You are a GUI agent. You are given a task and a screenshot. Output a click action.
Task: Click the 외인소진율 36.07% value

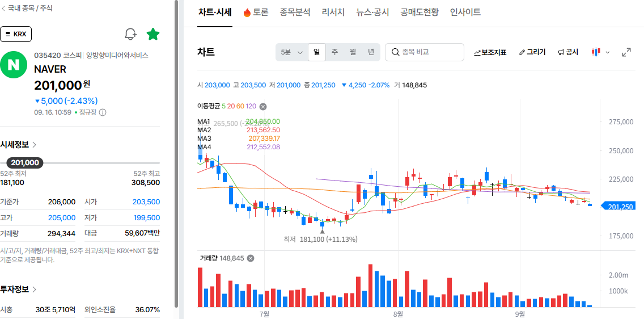click(147, 309)
